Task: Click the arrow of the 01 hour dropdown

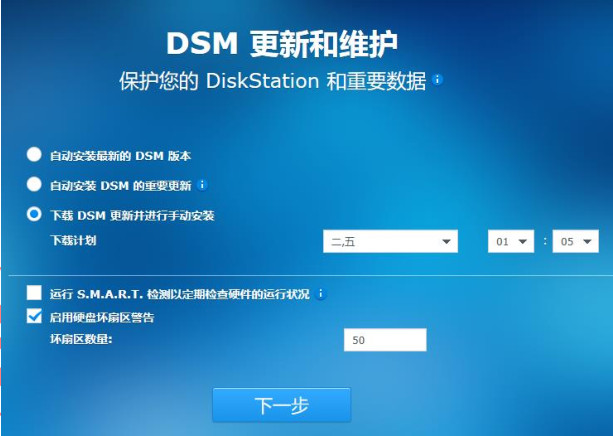Action: tap(522, 242)
